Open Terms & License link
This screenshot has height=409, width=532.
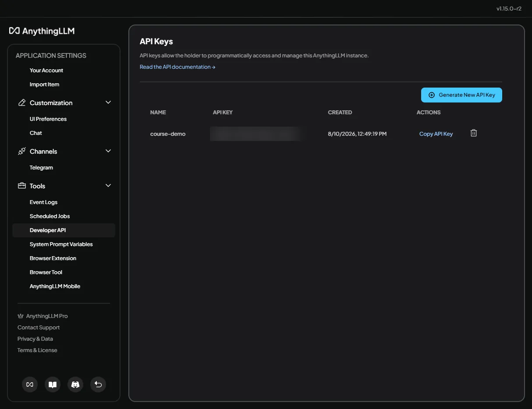pos(37,350)
